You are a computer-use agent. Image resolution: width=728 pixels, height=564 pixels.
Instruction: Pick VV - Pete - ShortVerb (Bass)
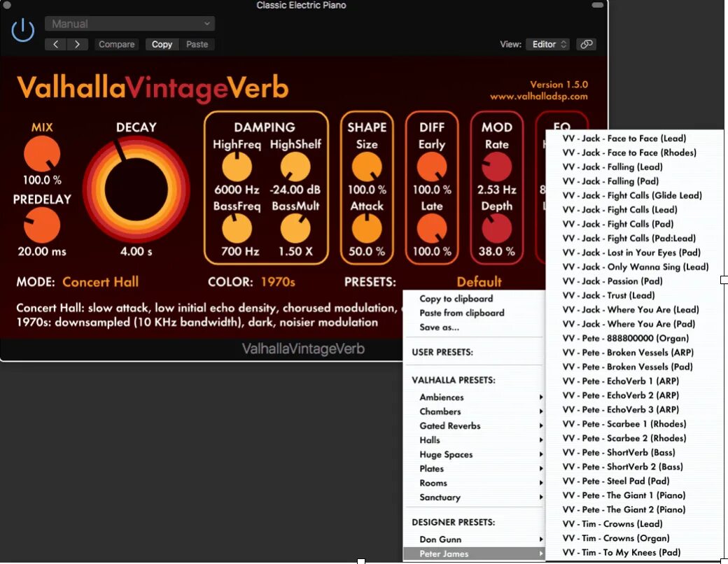click(635, 453)
